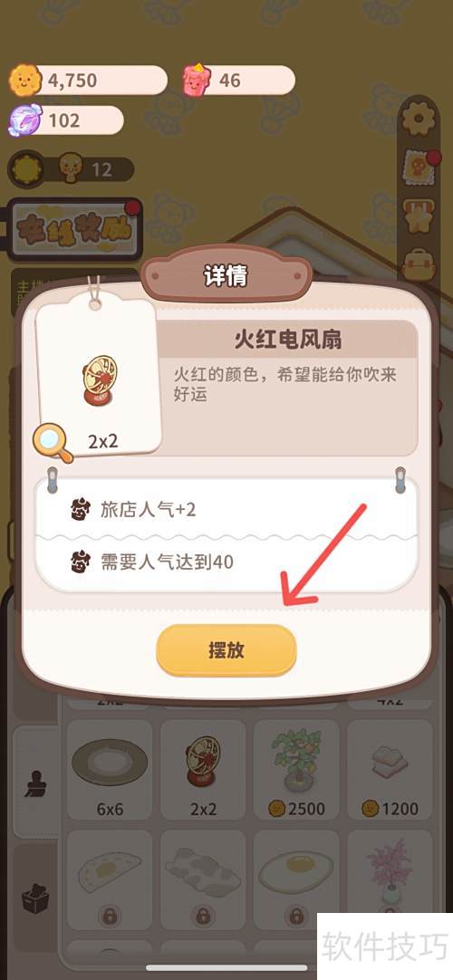Open the stamp album icon with red dot
This screenshot has width=453, height=980.
[419, 167]
